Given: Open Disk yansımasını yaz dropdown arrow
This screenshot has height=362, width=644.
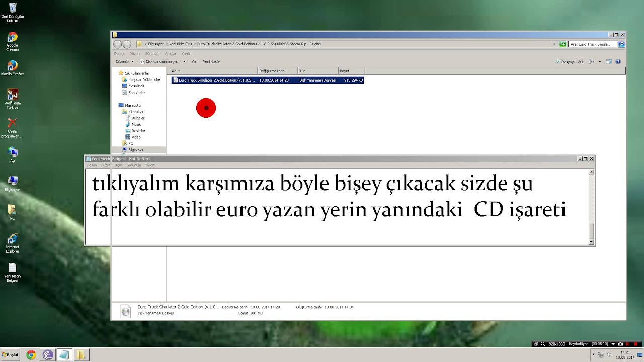Looking at the screenshot, I should coord(184,62).
